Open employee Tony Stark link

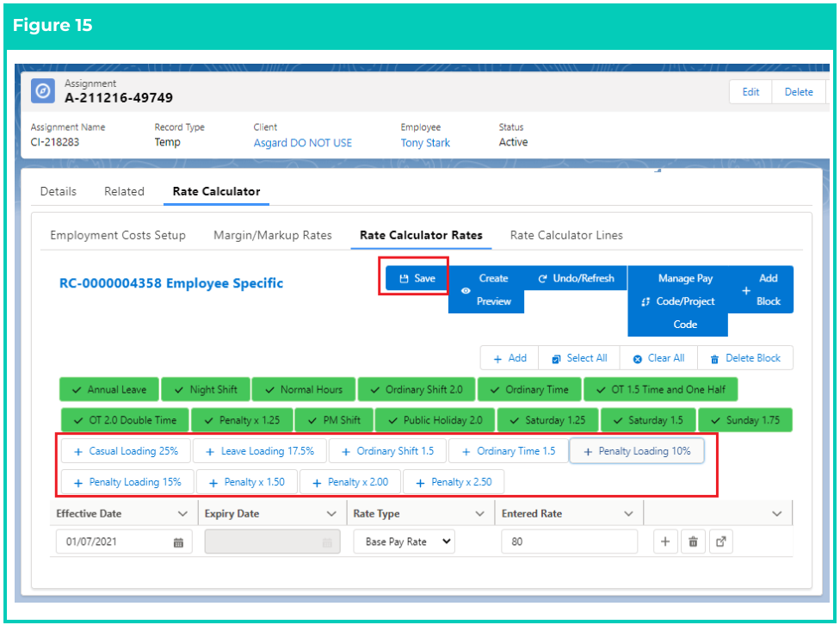[x=425, y=143]
